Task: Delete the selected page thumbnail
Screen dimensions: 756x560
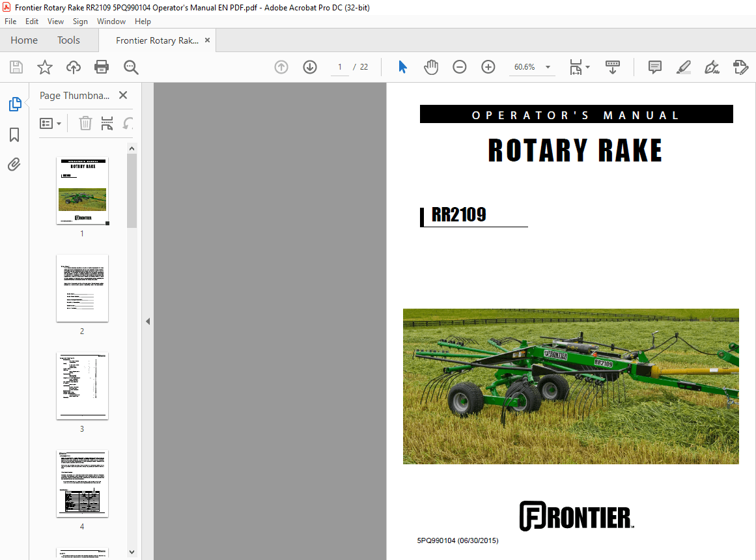Action: tap(85, 123)
